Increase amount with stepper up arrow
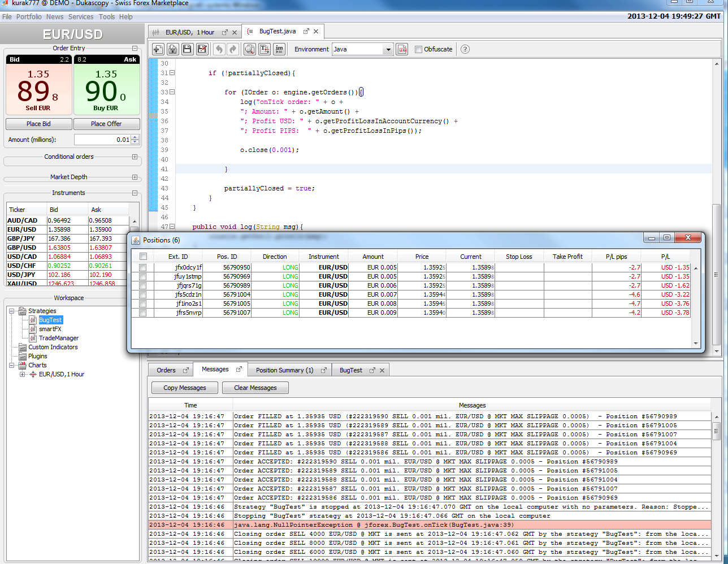 click(x=135, y=137)
